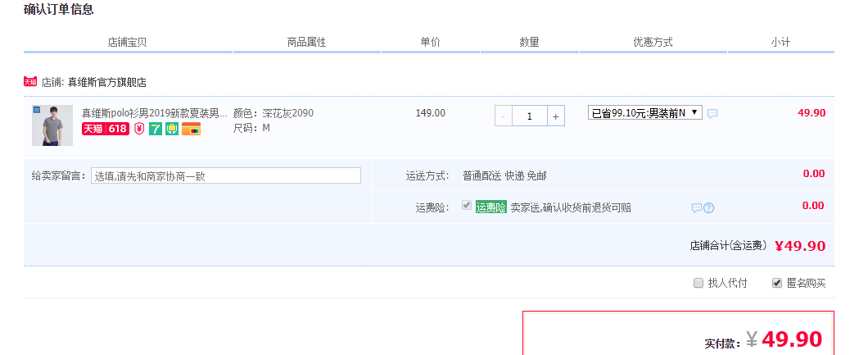This screenshot has width=868, height=355.
Task: Click the green hand-with-bag service icon
Action: [172, 129]
